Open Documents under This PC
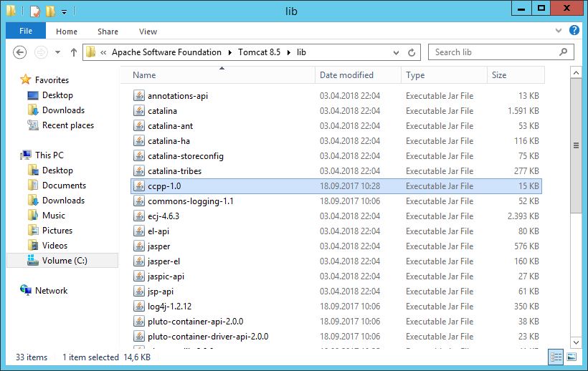588x371 pixels. (64, 185)
